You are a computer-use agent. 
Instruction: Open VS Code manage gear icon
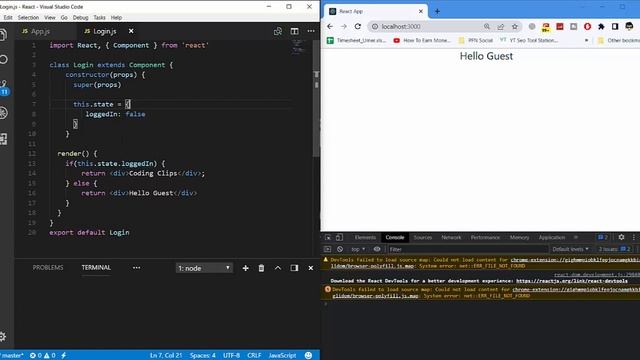[3, 336]
